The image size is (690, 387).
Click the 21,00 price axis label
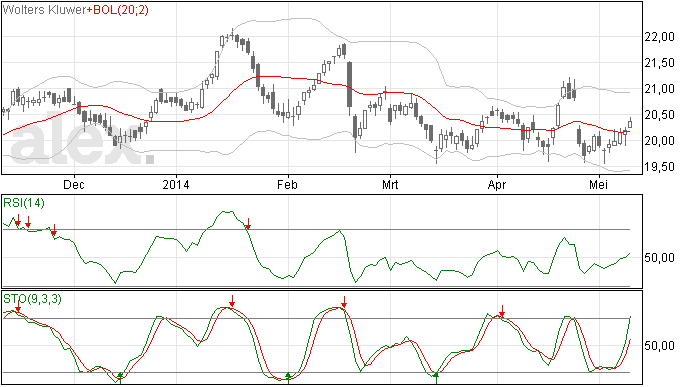coord(659,89)
